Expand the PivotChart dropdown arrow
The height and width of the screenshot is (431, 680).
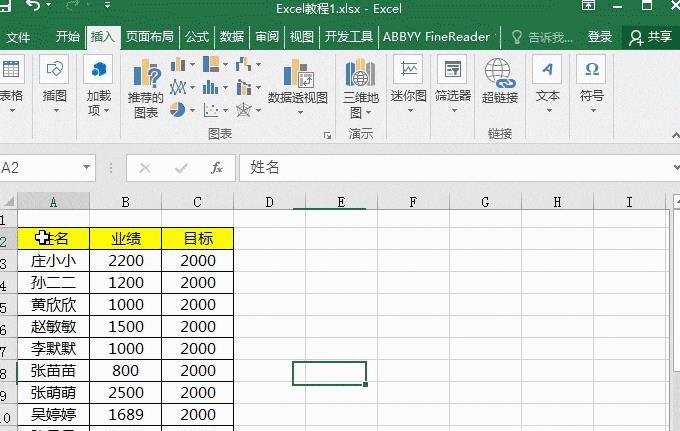pyautogui.click(x=300, y=113)
